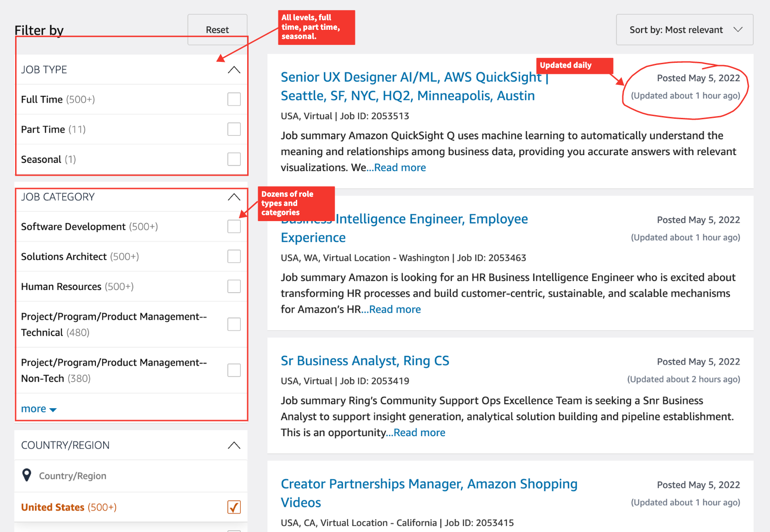Screen dimensions: 770x532
Task: Open Creator Partnerships Manager job posting
Action: click(429, 493)
